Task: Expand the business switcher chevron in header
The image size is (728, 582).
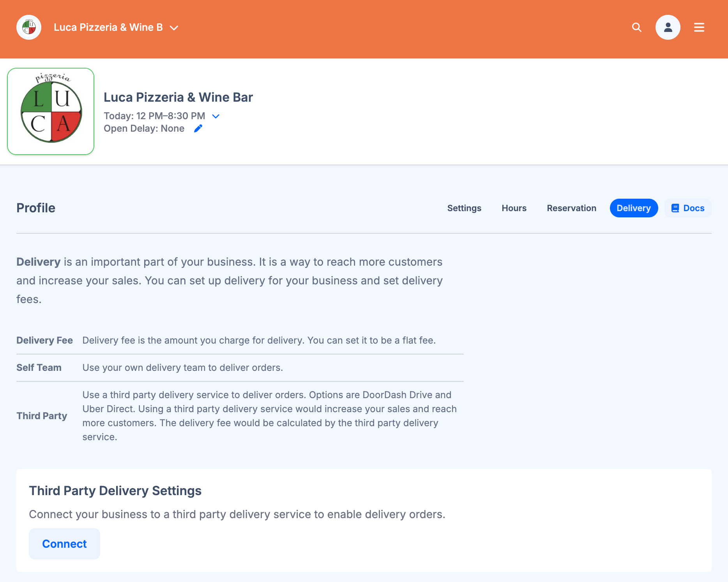Action: tap(174, 28)
